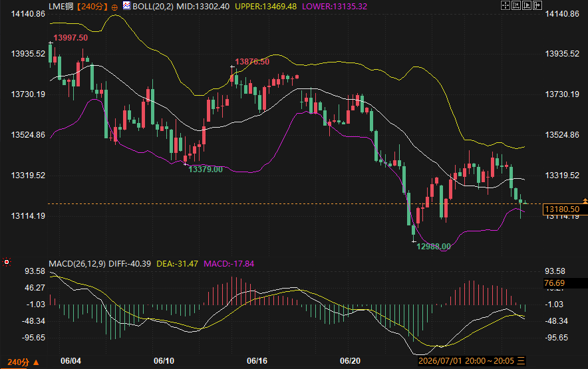The height and width of the screenshot is (369, 588).
Task: Click the 2026/07/01 20:00~20:05 time label
Action: (x=466, y=361)
